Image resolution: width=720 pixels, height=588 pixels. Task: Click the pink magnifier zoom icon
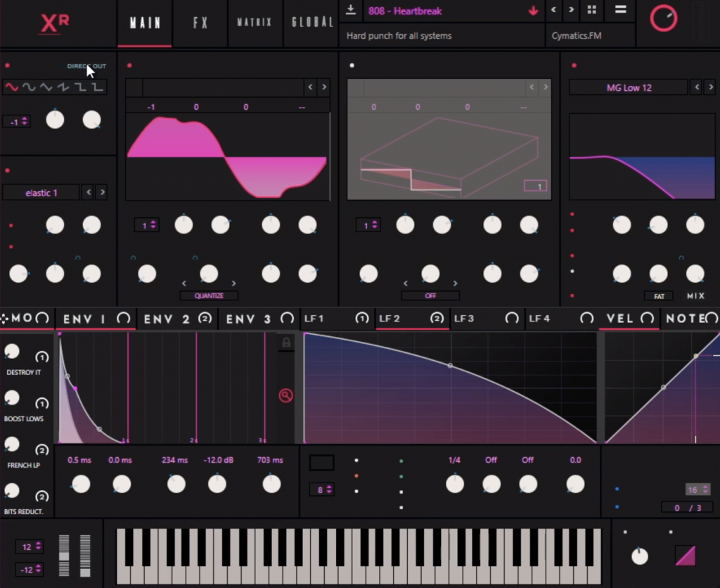tap(285, 395)
